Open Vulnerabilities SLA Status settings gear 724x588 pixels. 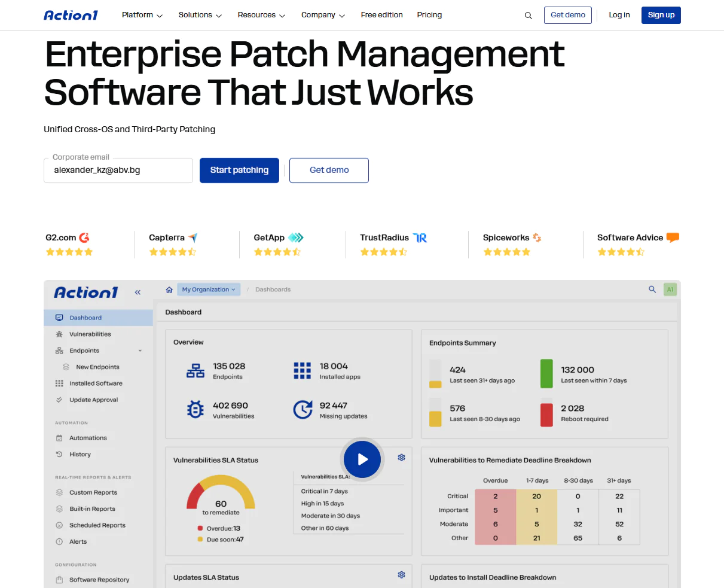402,458
